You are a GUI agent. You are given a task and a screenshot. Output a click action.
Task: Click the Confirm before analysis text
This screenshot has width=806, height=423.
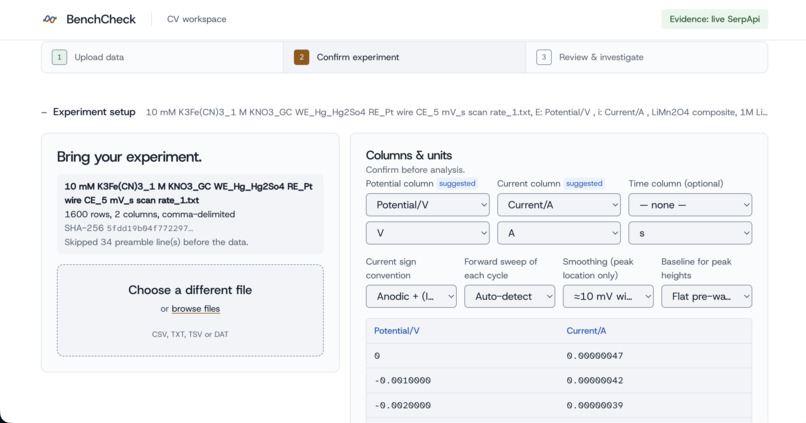click(415, 170)
